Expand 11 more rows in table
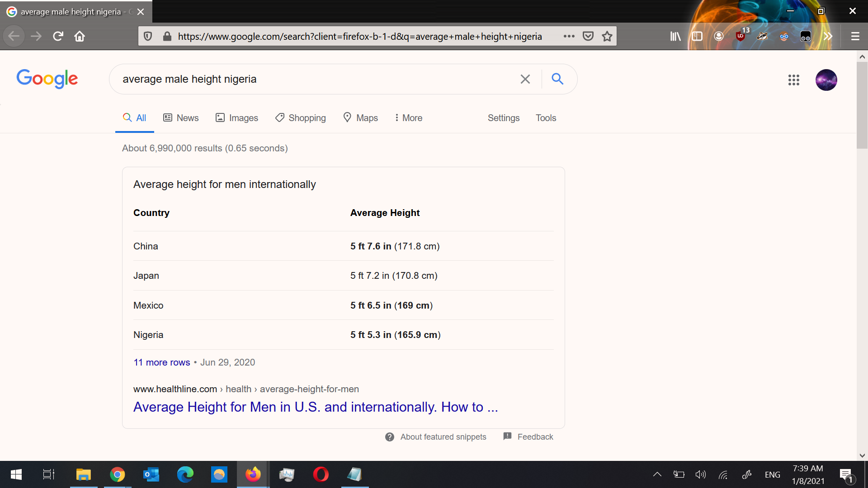Screen dimensions: 868x488 [161, 362]
